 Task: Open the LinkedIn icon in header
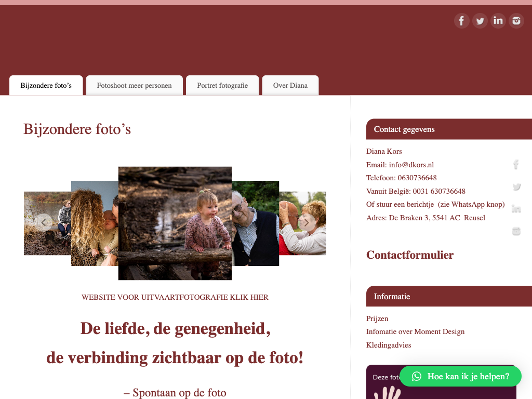pyautogui.click(x=498, y=21)
